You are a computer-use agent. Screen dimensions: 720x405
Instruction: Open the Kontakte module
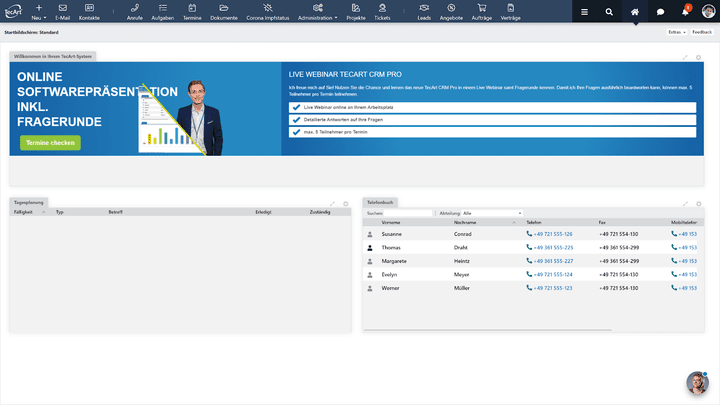[x=89, y=12]
